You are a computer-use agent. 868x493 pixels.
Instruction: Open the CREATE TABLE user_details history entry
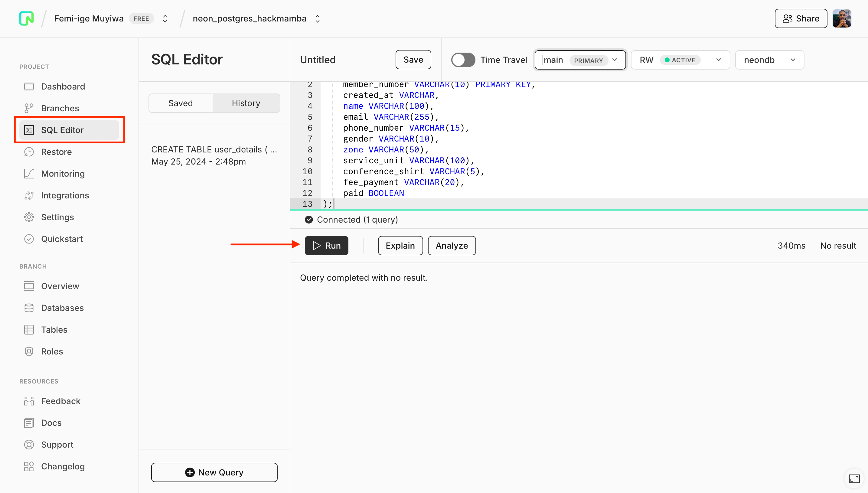(x=214, y=155)
